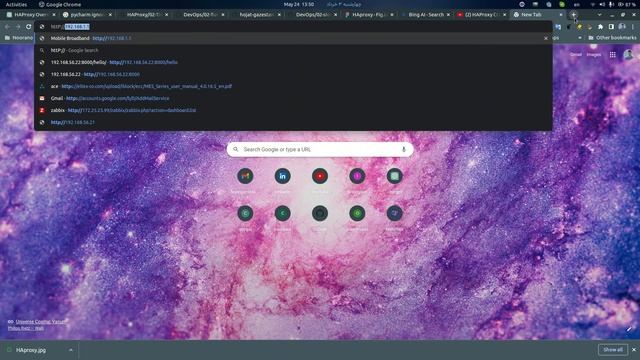Screen dimensions: 640x360
Task: Open Chrome three-dot menu
Action: click(x=633, y=27)
